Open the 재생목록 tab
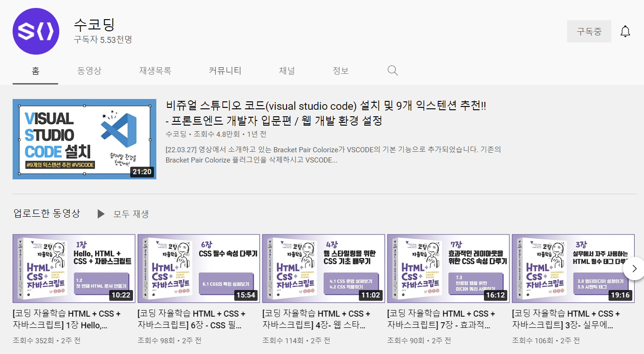Viewport: 644px width, 354px height. click(x=155, y=71)
